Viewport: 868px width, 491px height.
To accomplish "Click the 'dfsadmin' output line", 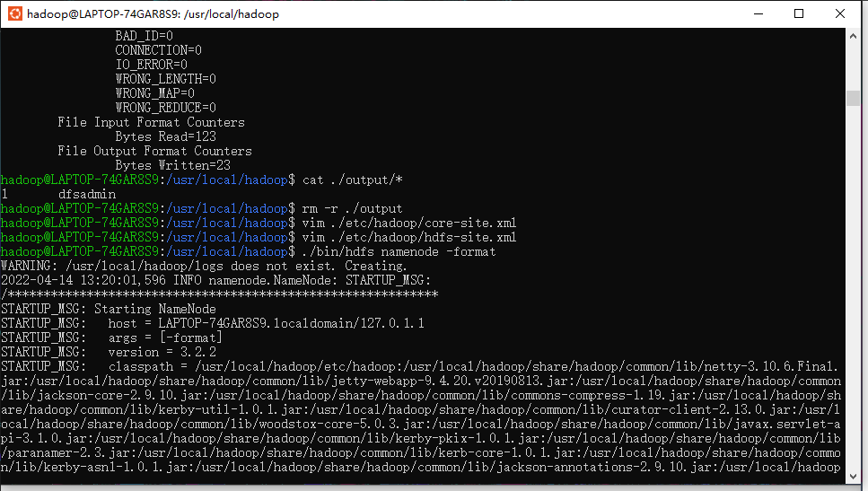I will [87, 194].
